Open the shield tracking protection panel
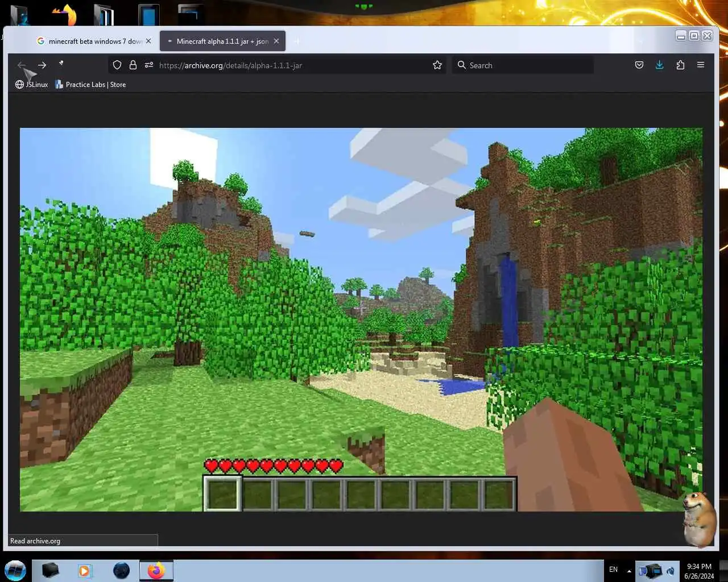728x582 pixels. pos(117,65)
